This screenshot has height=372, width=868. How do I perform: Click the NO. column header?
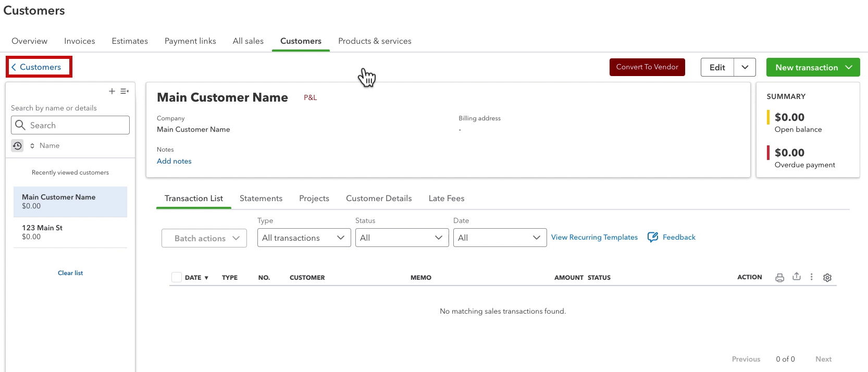pyautogui.click(x=264, y=278)
